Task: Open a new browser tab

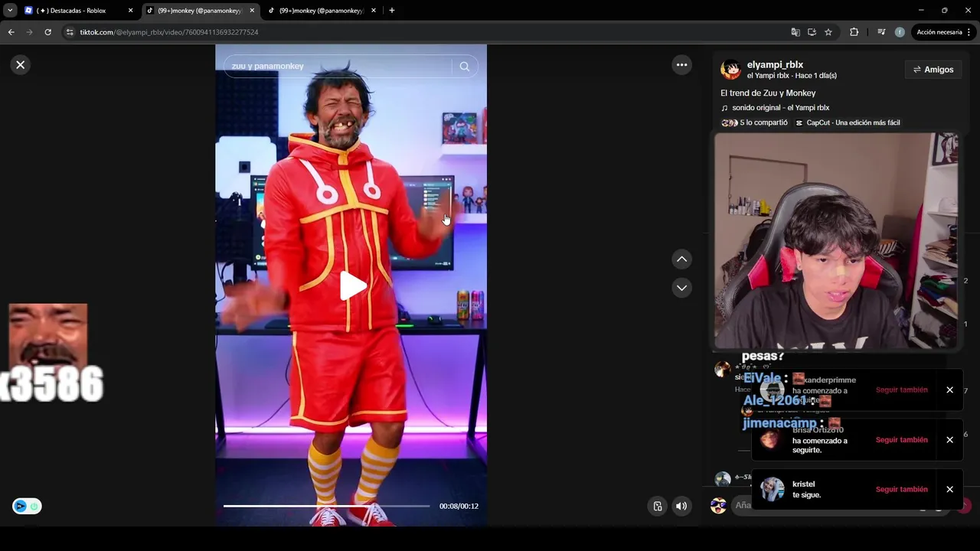Action: (x=392, y=11)
